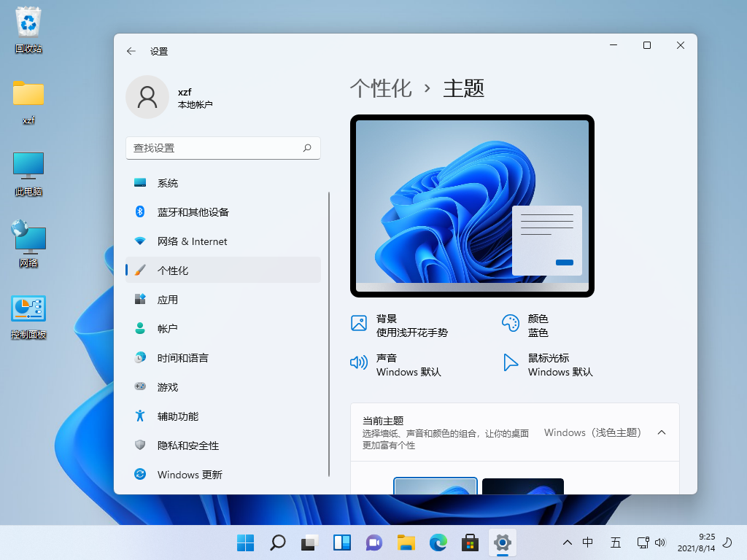Screen dimensions: 747x560
Task: Open the 系统 settings category
Action: pyautogui.click(x=223, y=183)
